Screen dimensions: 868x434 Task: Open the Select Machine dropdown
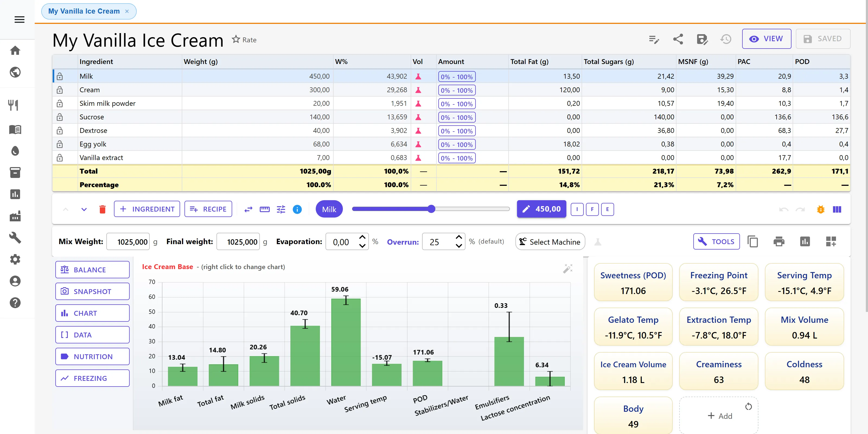click(x=550, y=242)
